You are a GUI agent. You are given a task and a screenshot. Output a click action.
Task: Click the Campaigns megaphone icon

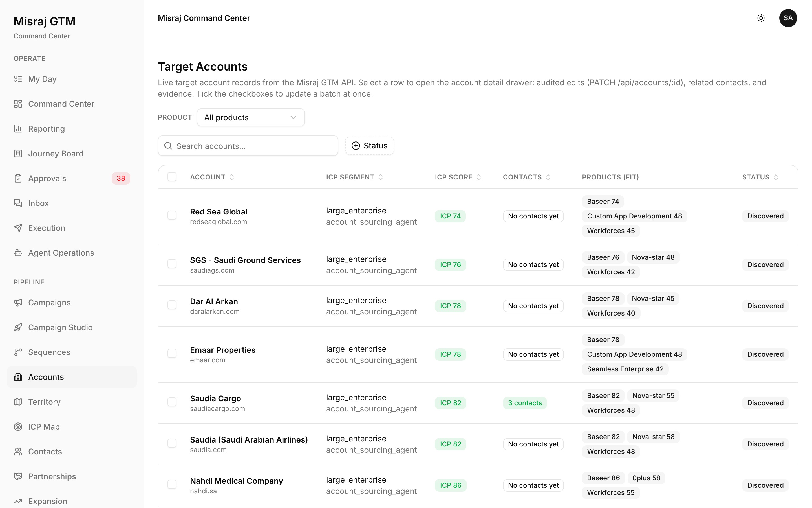pyautogui.click(x=18, y=303)
